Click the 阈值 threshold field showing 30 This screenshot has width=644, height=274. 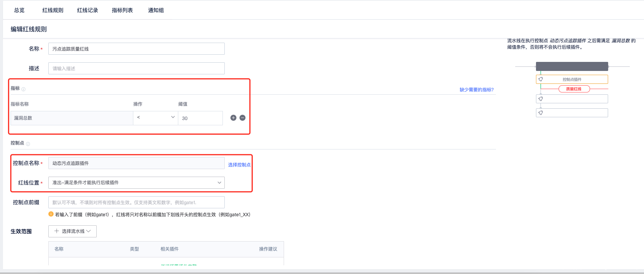200,118
